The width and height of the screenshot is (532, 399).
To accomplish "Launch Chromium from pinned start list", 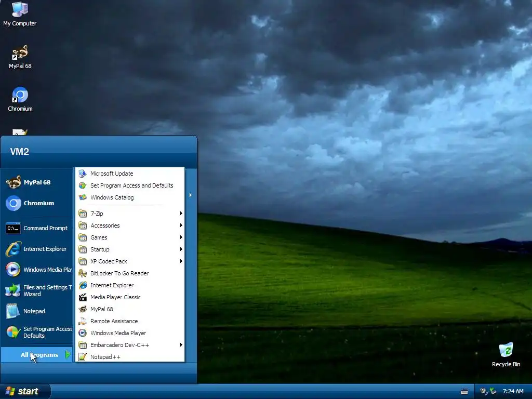I will point(37,203).
